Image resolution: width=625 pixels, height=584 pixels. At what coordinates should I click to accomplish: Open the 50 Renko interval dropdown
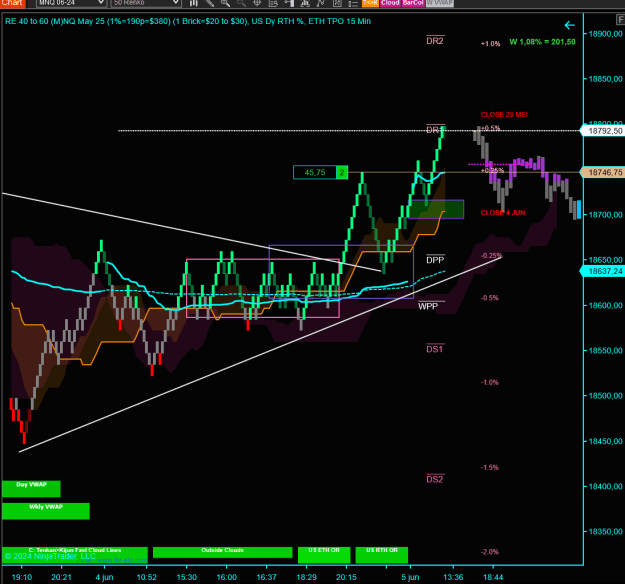[145, 3]
